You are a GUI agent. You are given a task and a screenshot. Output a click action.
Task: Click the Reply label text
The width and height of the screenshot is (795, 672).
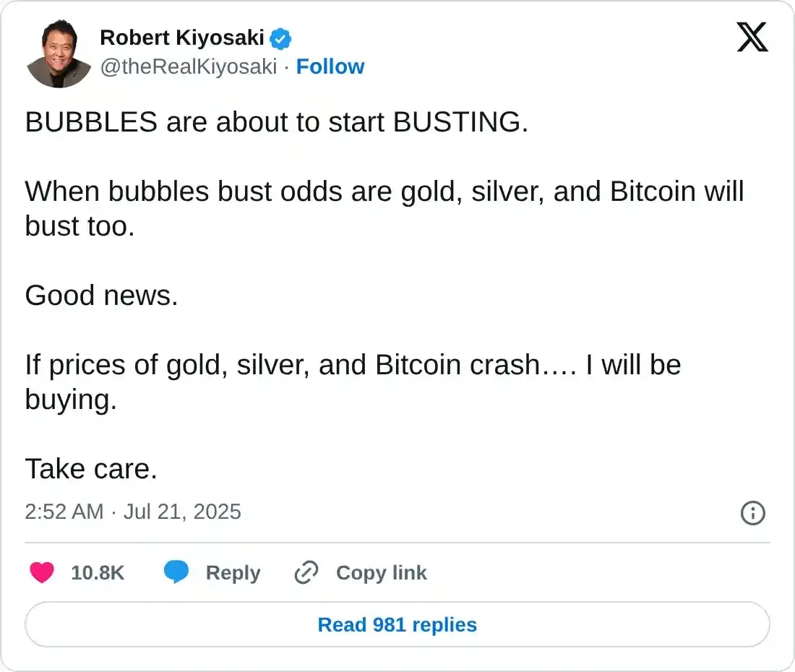[233, 572]
